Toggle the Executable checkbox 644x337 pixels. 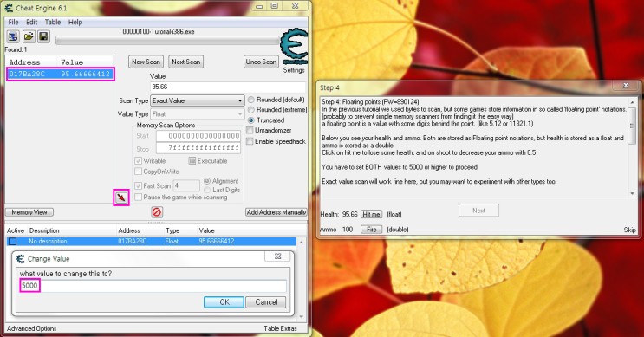192,160
